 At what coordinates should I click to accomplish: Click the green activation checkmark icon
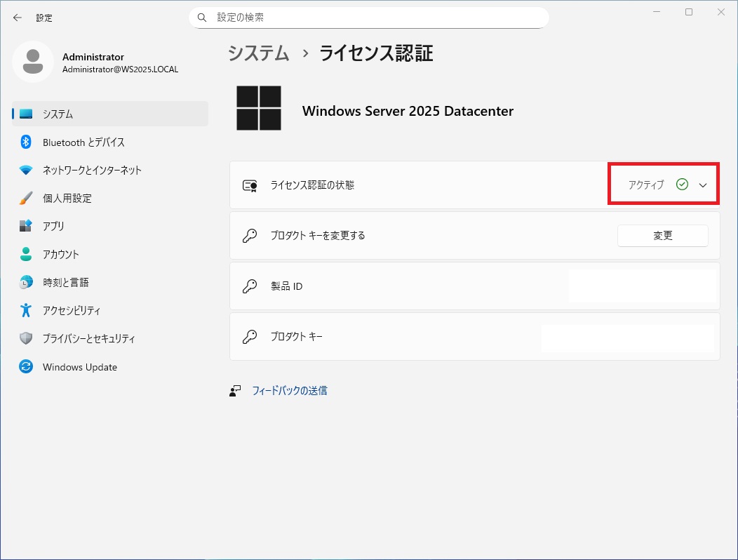682,184
